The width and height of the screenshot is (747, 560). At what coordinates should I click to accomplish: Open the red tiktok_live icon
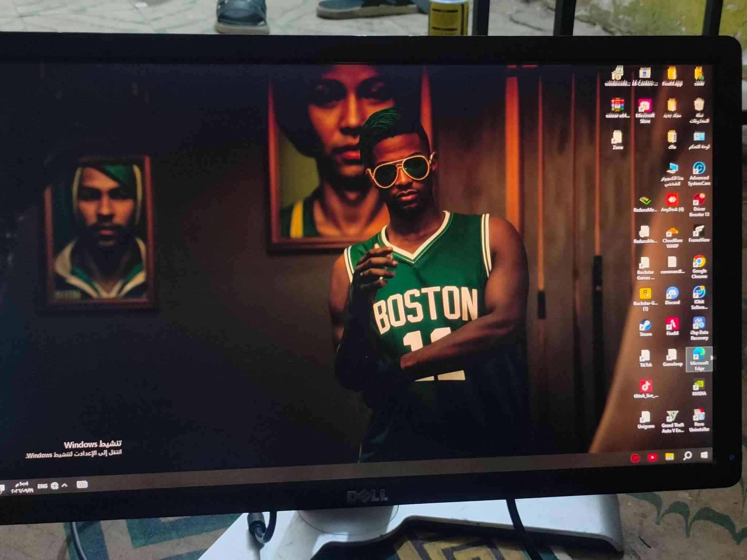click(x=645, y=389)
